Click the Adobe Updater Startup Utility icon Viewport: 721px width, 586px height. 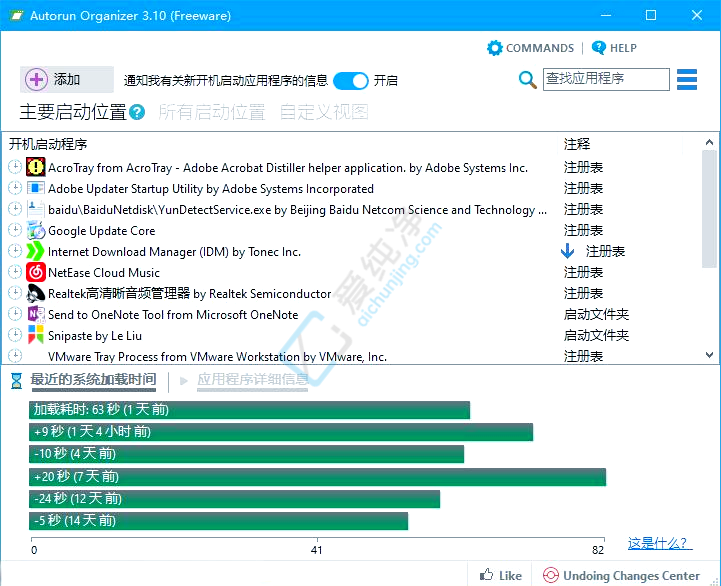(x=35, y=188)
